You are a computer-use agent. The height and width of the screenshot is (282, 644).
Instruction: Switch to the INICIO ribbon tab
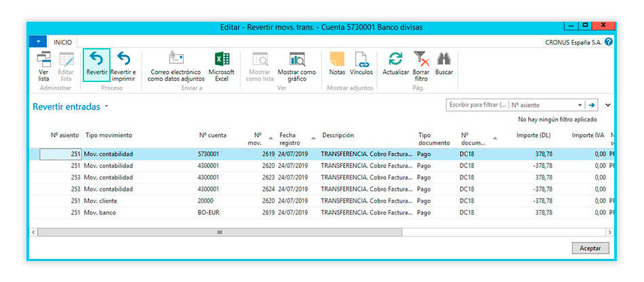pos(62,42)
